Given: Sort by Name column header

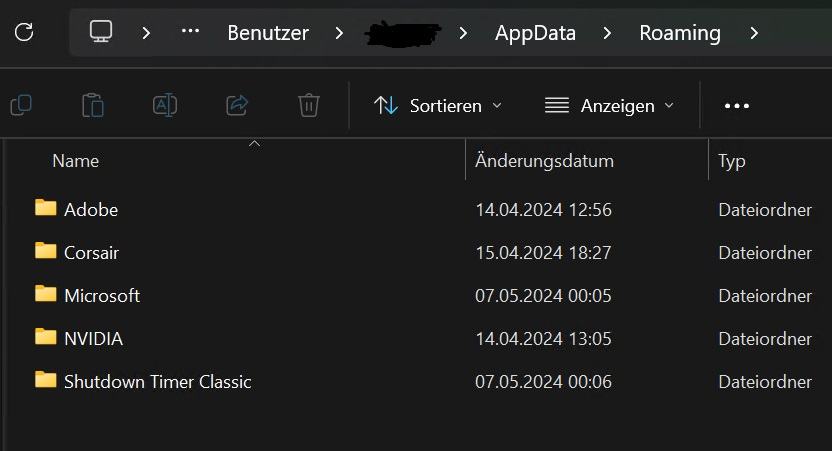Looking at the screenshot, I should coord(76,160).
